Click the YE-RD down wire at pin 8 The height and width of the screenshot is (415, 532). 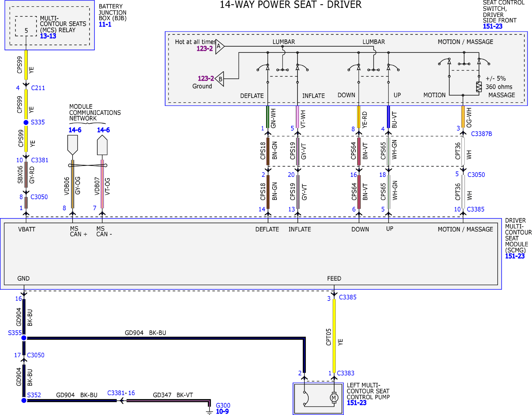(x=359, y=117)
